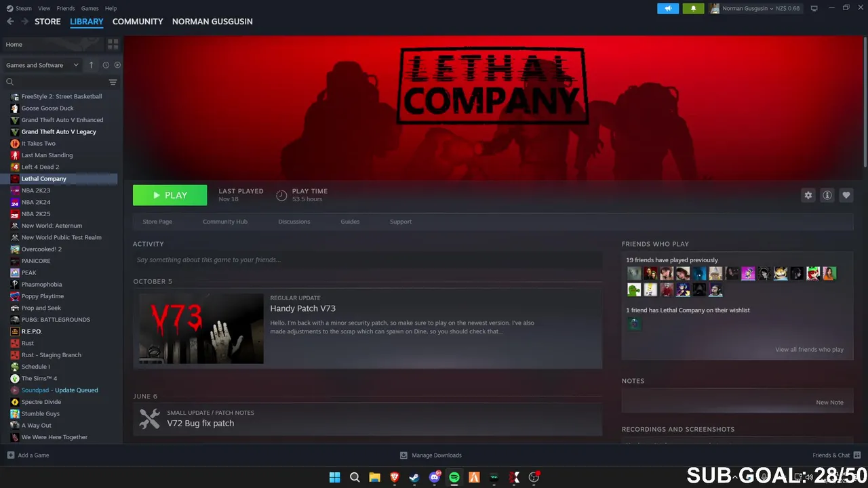Screen dimensions: 868x488
Task: Open the wishlist friend avatar
Action: 634,324
